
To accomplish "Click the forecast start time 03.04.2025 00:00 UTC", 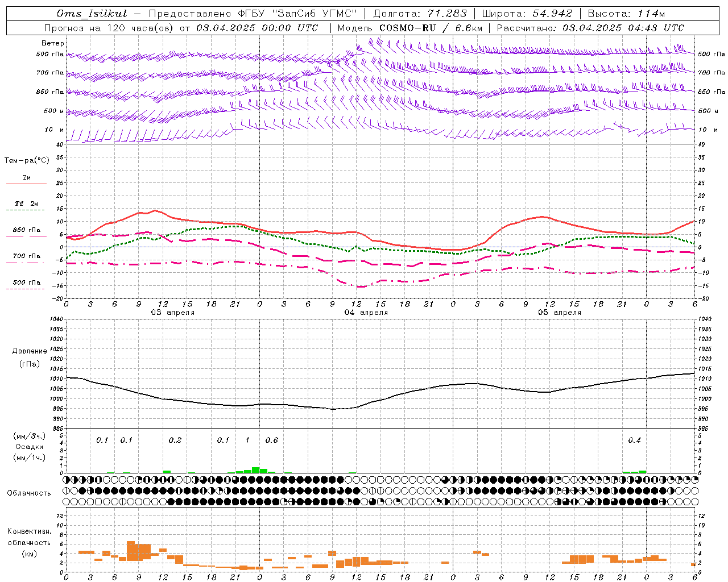I will coord(257,28).
